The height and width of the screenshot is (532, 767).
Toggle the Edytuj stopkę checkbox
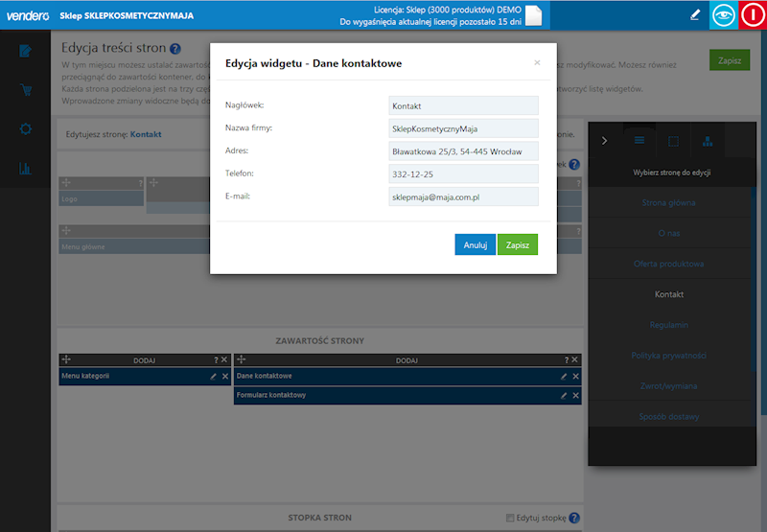pyautogui.click(x=511, y=519)
